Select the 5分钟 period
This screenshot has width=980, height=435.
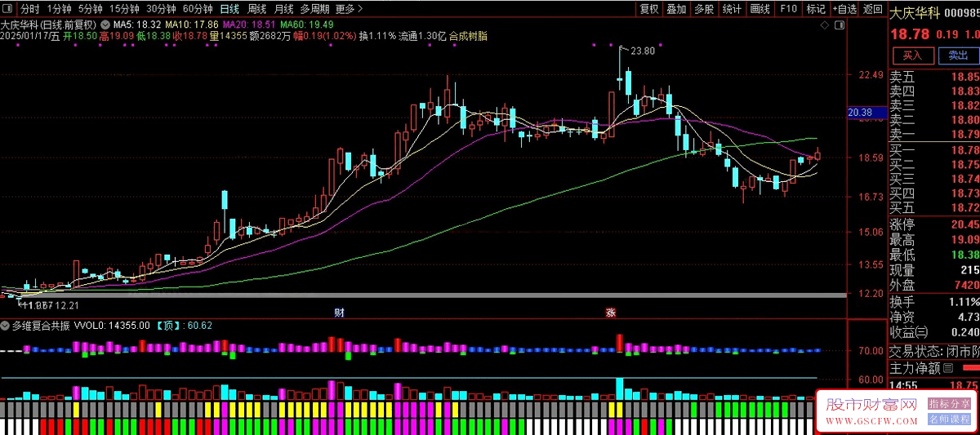coord(90,9)
